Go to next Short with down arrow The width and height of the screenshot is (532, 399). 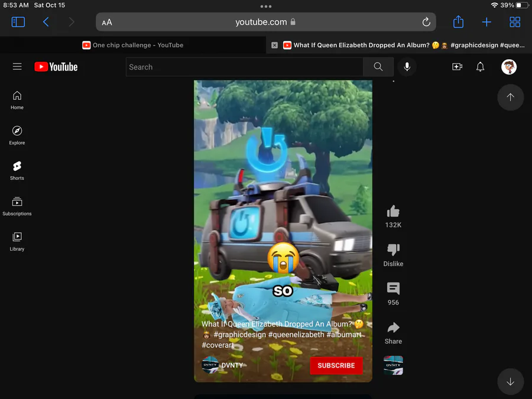pyautogui.click(x=510, y=382)
